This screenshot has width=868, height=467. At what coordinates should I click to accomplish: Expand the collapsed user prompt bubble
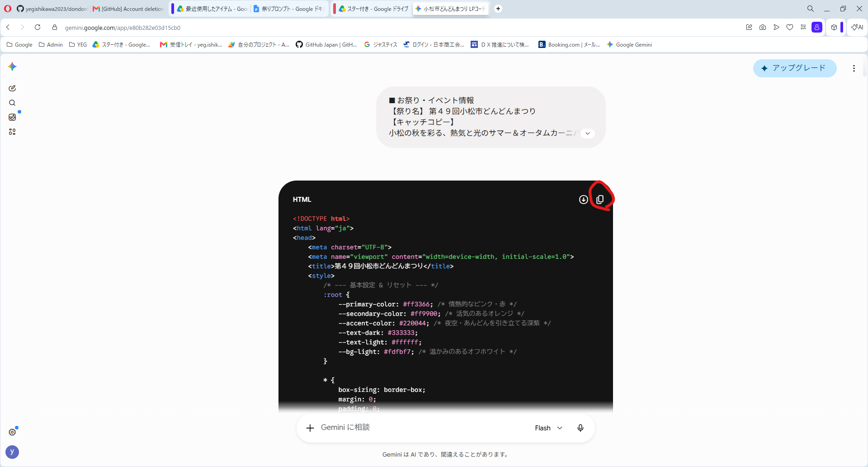(587, 133)
